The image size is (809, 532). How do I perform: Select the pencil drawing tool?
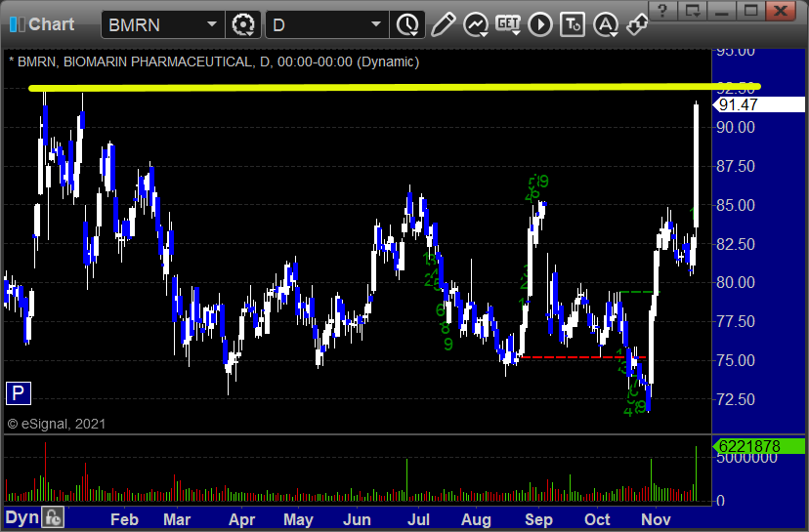coord(443,24)
